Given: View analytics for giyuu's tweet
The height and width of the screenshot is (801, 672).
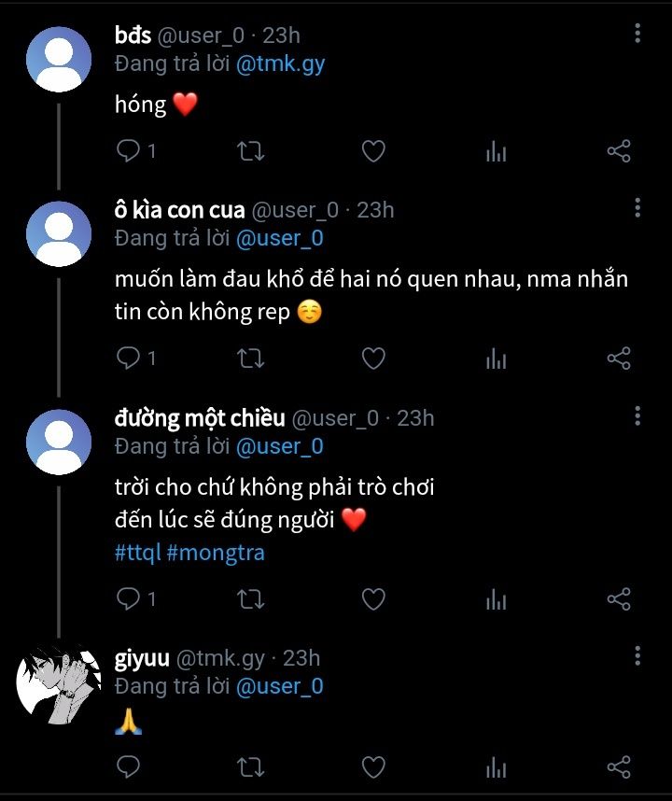Looking at the screenshot, I should [x=496, y=768].
